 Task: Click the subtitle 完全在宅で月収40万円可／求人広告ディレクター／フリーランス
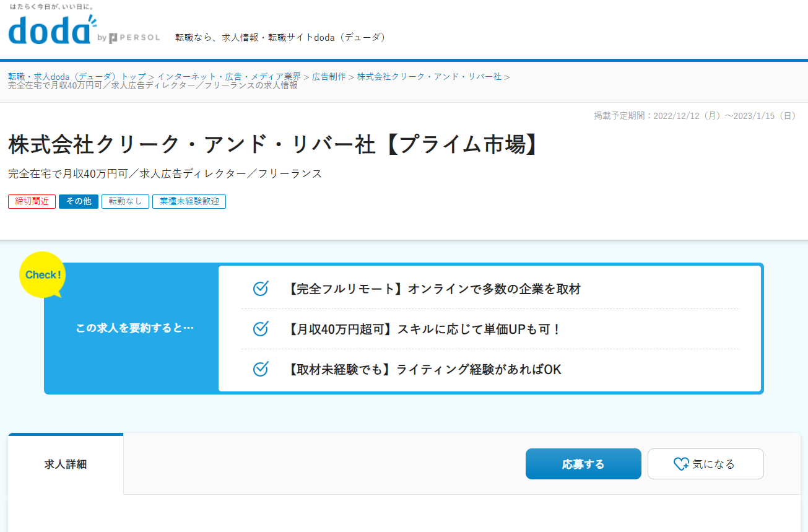tap(165, 173)
